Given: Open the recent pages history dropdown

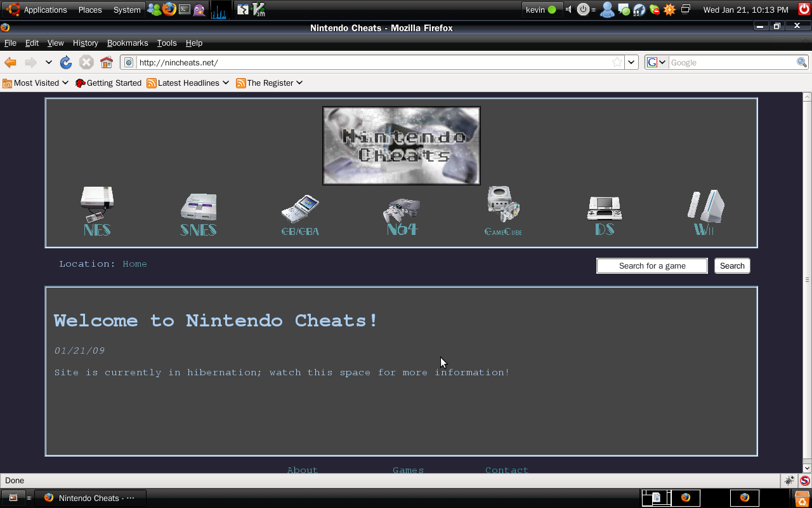Looking at the screenshot, I should [x=48, y=62].
